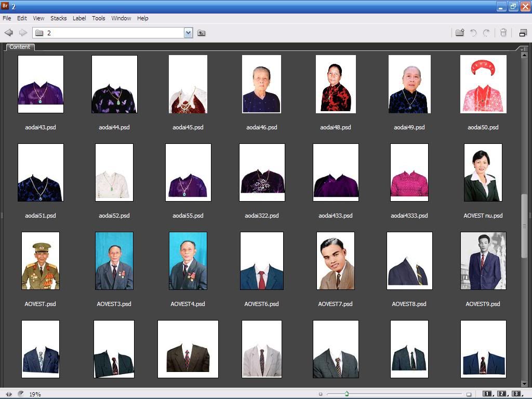Select the aodai46.psd thumbnail
Viewport: 532px width, 399px height.
pos(262,84)
